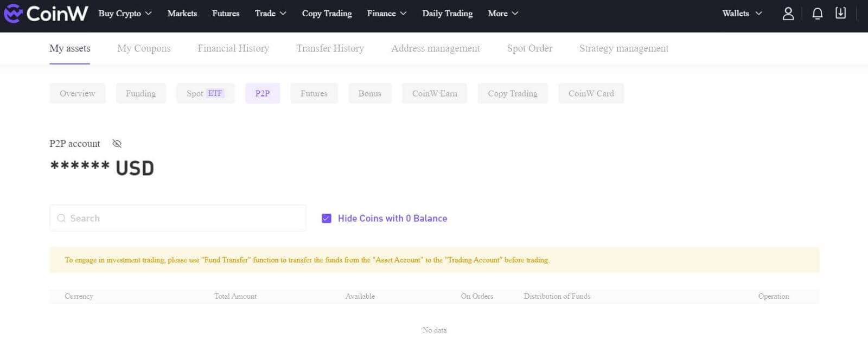The width and height of the screenshot is (868, 339).
Task: Click the P2P account label
Action: click(75, 144)
